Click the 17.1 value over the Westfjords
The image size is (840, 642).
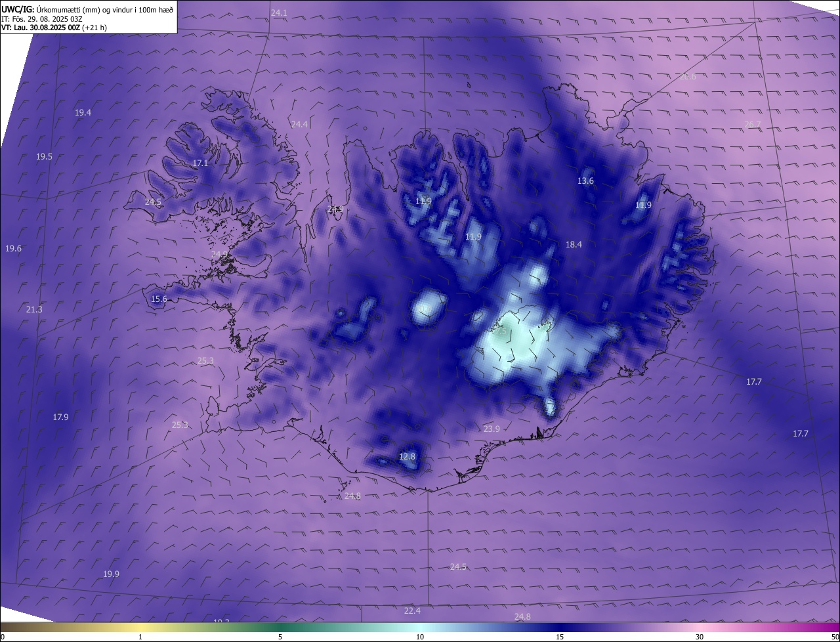(x=200, y=163)
